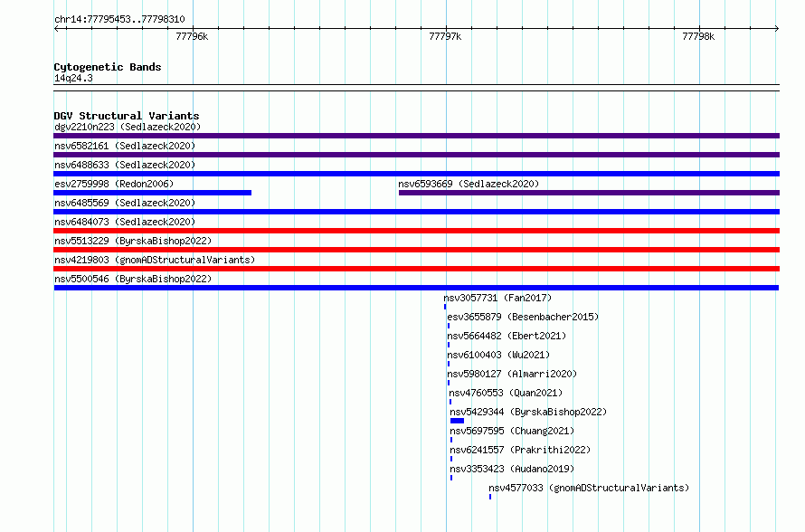Screen dimensions: 805x532
Task: Open nsv5664482 (Ebert2021) label
Action: pos(507,336)
